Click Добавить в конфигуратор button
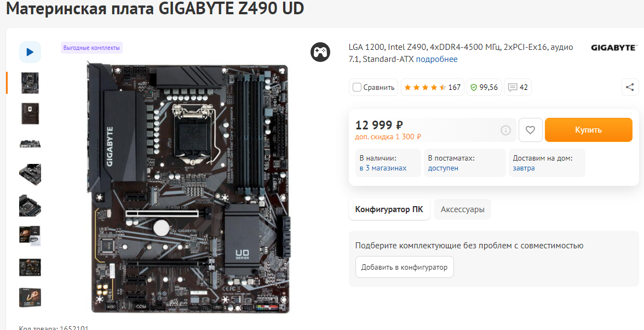 [x=405, y=267]
